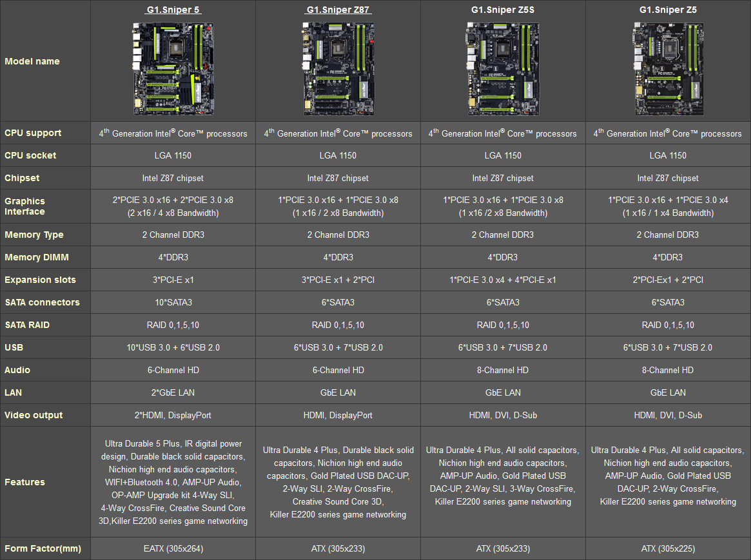This screenshot has width=751, height=560.
Task: Click the G1.Sniper Z5S heading
Action: (x=503, y=10)
